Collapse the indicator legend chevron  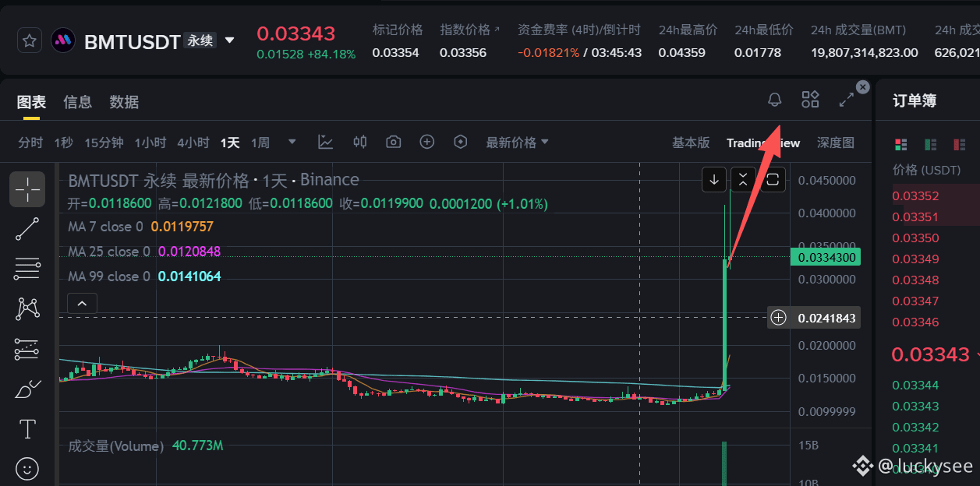click(x=83, y=303)
